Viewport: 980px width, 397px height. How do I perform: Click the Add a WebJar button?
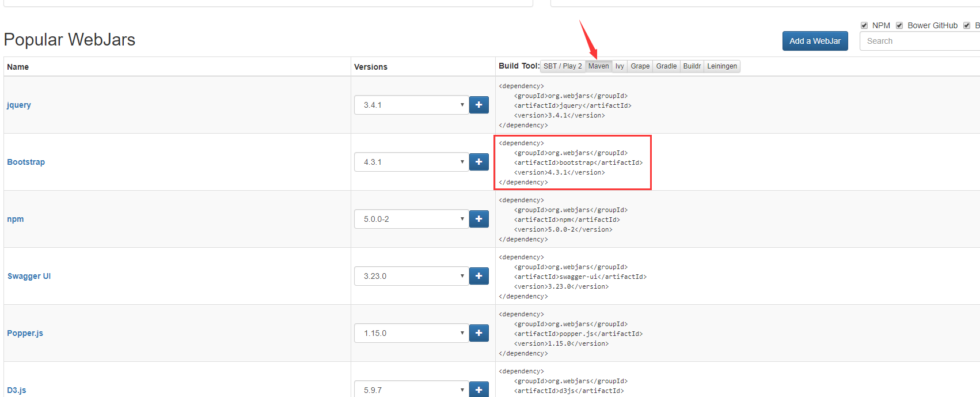(815, 41)
